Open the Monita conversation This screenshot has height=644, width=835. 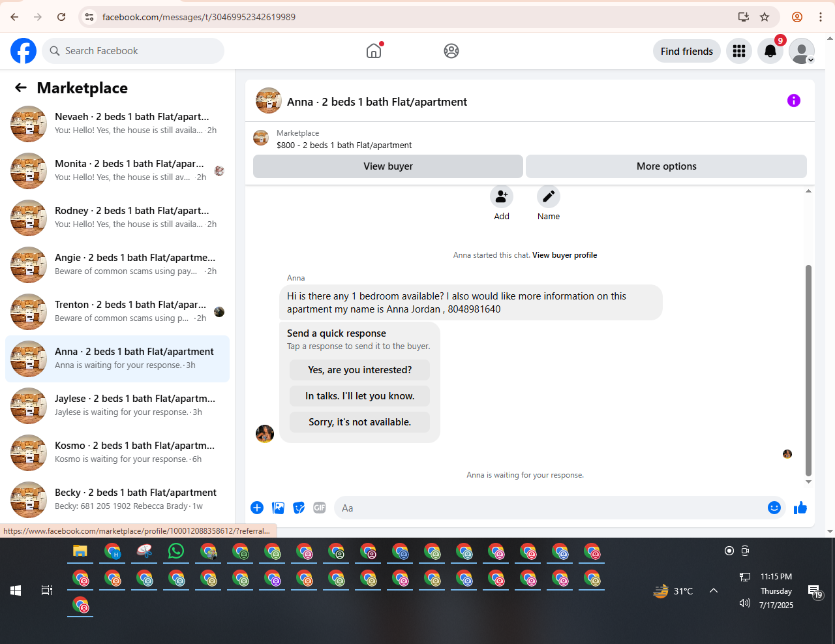pyautogui.click(x=117, y=171)
